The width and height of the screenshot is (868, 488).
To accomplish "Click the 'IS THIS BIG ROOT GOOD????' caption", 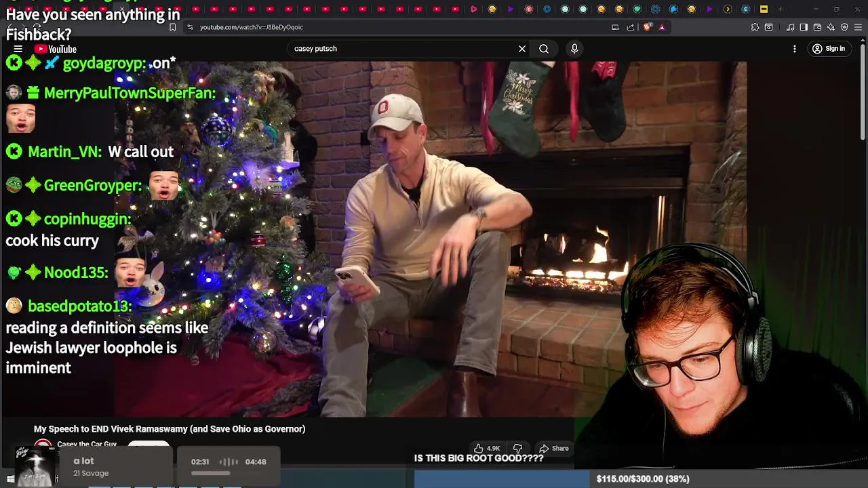I will (x=479, y=458).
